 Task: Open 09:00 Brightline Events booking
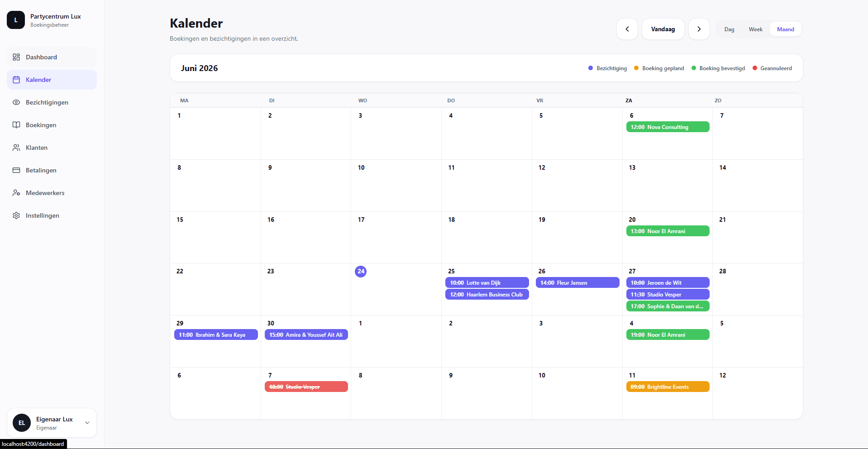click(x=668, y=387)
